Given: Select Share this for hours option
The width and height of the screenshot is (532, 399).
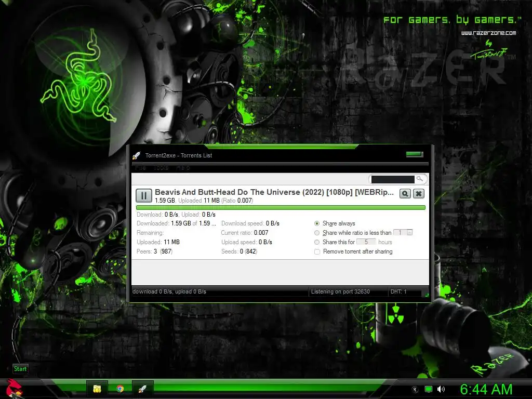Looking at the screenshot, I should click(317, 242).
